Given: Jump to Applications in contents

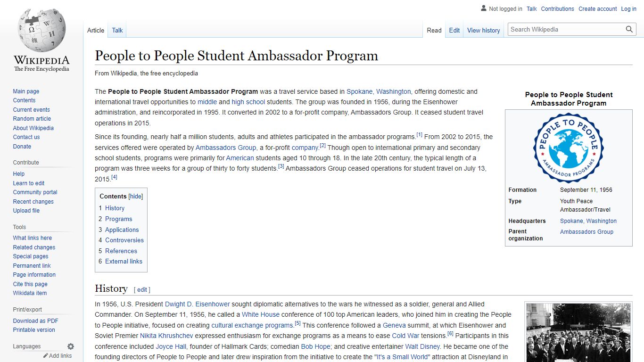Looking at the screenshot, I should pyautogui.click(x=122, y=230).
